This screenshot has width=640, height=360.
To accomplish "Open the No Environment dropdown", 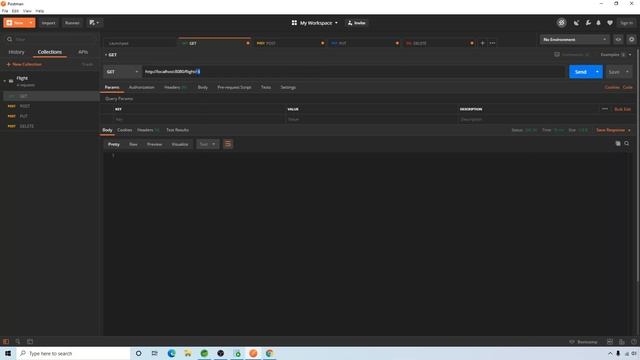I will click(575, 39).
